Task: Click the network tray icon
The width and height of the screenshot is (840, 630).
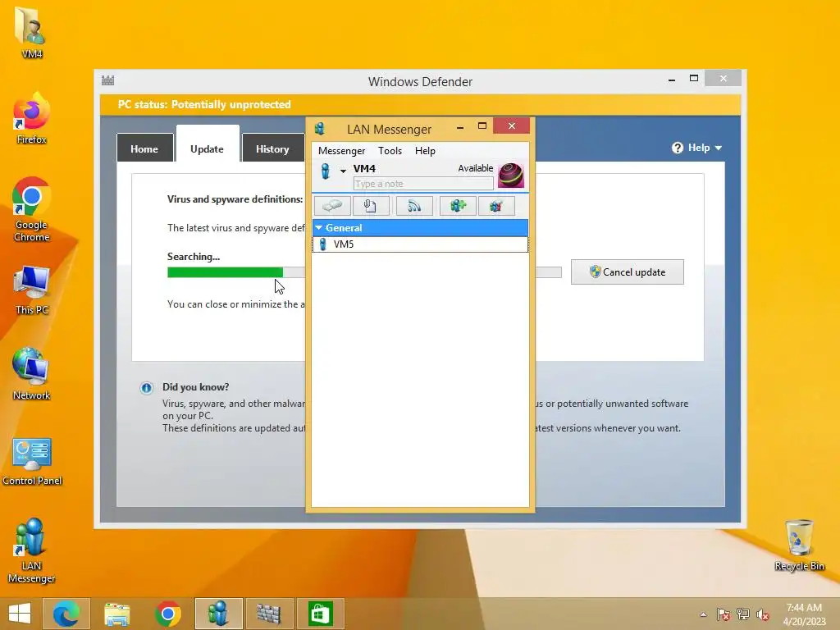Action: 743,614
